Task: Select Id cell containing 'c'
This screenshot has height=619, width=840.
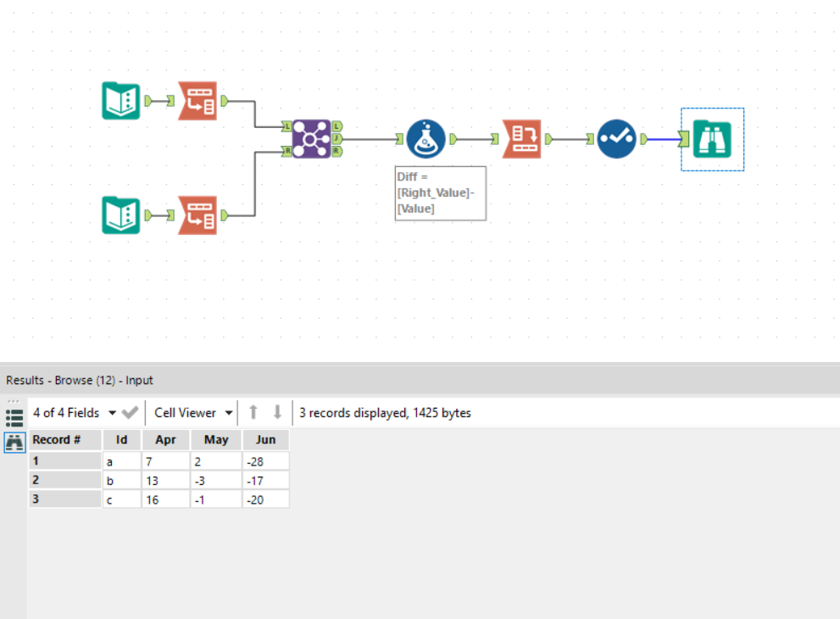Action: pos(122,499)
